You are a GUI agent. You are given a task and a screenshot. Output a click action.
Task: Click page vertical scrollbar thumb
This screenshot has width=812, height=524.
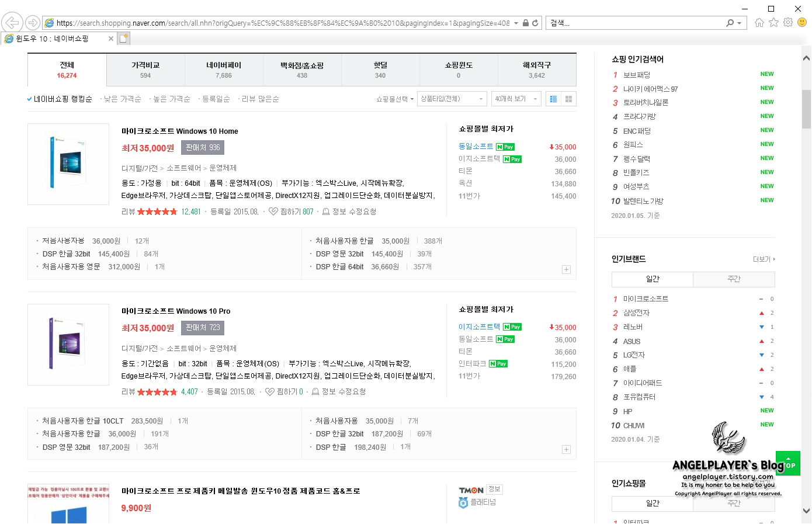tap(806, 109)
